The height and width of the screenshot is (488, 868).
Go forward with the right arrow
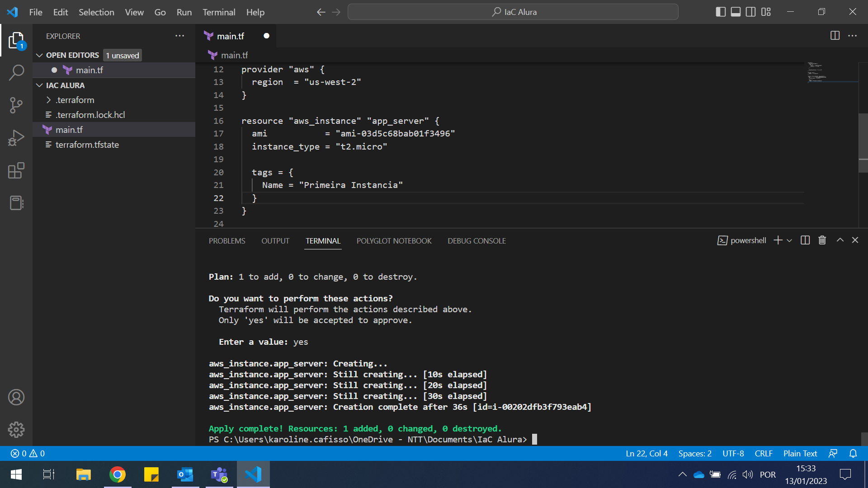[336, 12]
